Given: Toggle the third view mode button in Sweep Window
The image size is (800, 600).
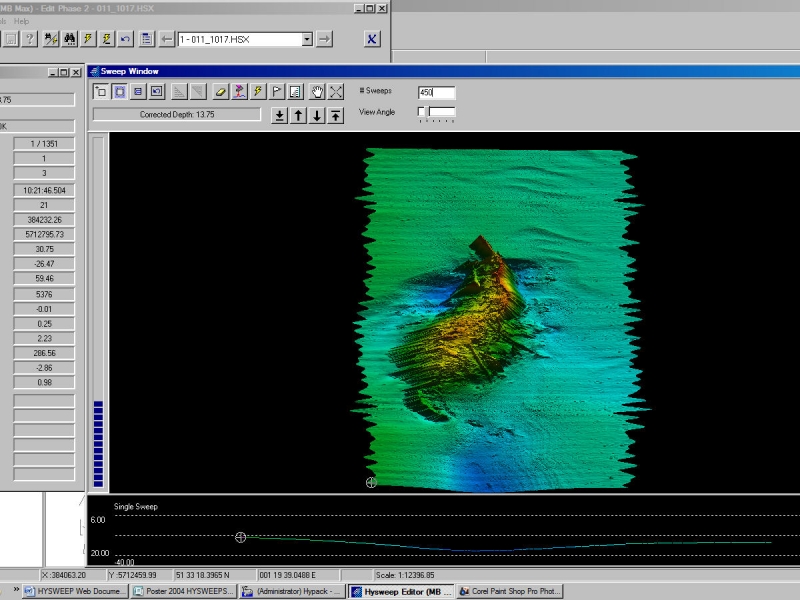Looking at the screenshot, I should coord(139,91).
